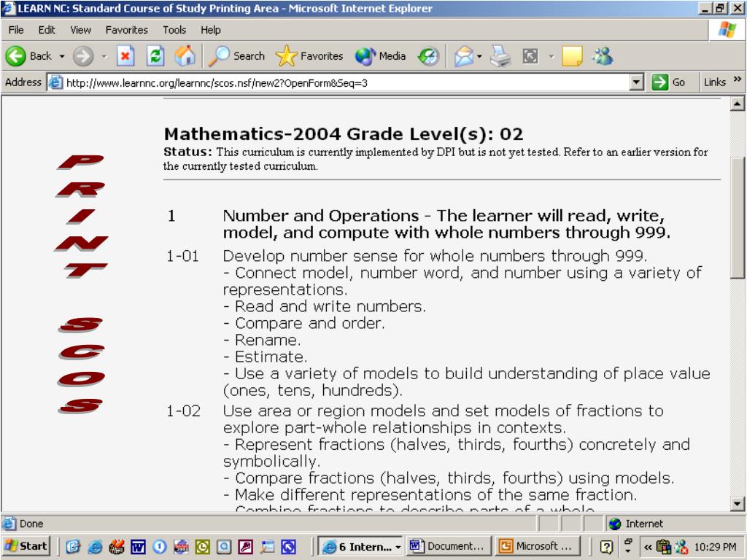Expand the Links chevron overflow
The width and height of the screenshot is (747, 560).
pos(737,79)
